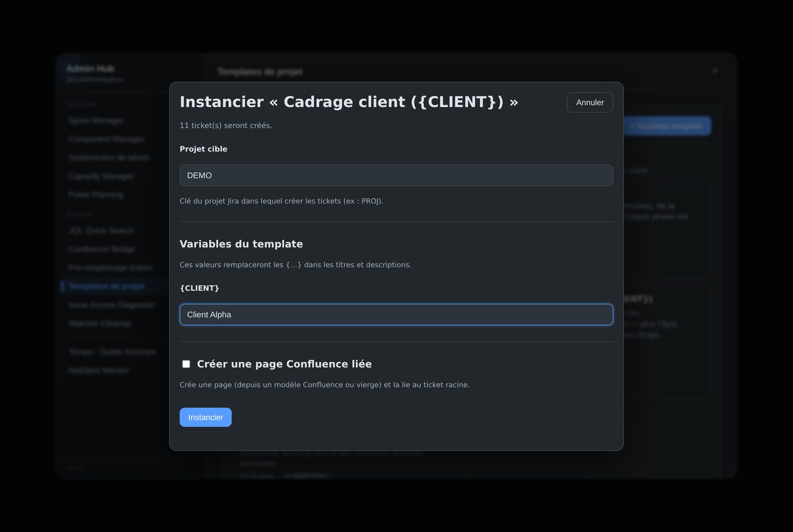
Task: Open Sprint Manager in the background sidebar
Action: (x=96, y=120)
